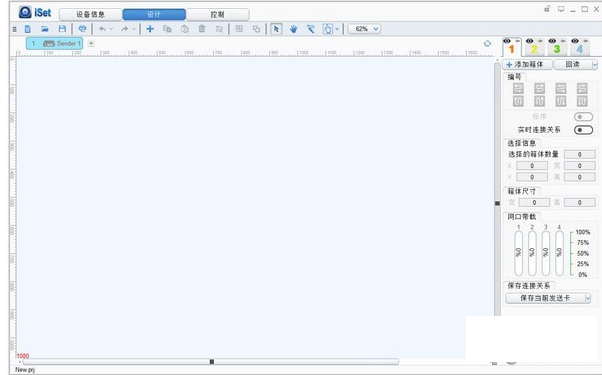Delete selection with the trash icon

(x=202, y=29)
